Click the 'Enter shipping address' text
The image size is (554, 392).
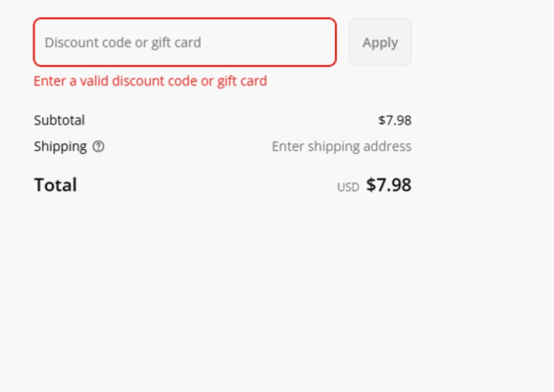[341, 147]
